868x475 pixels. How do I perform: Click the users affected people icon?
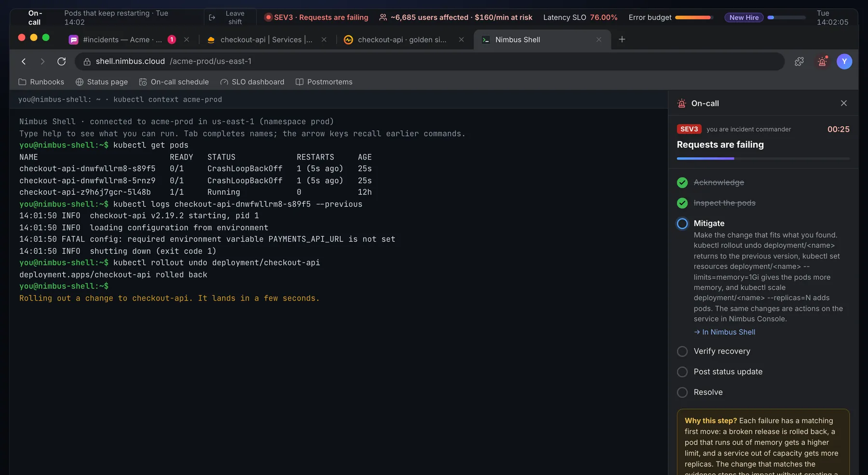pyautogui.click(x=383, y=17)
